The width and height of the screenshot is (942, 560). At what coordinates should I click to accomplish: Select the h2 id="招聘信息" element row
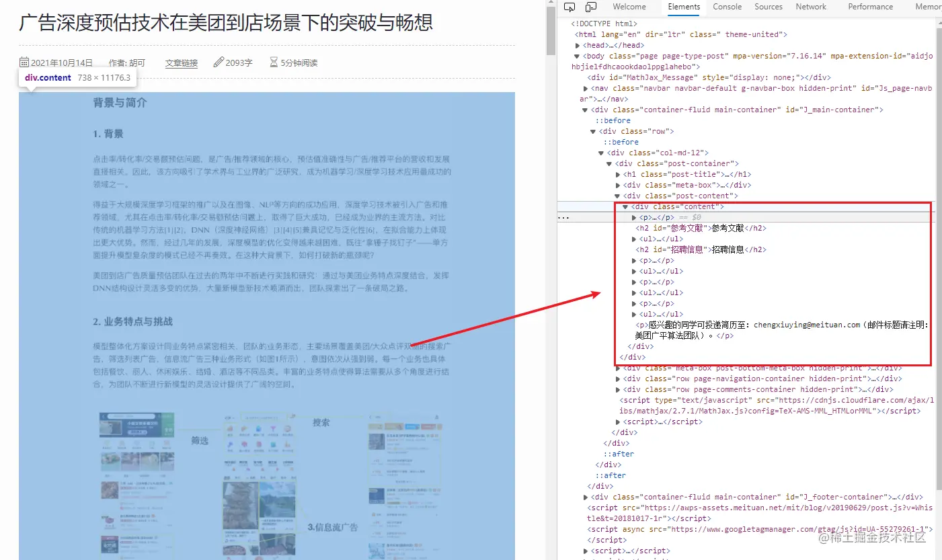point(701,249)
